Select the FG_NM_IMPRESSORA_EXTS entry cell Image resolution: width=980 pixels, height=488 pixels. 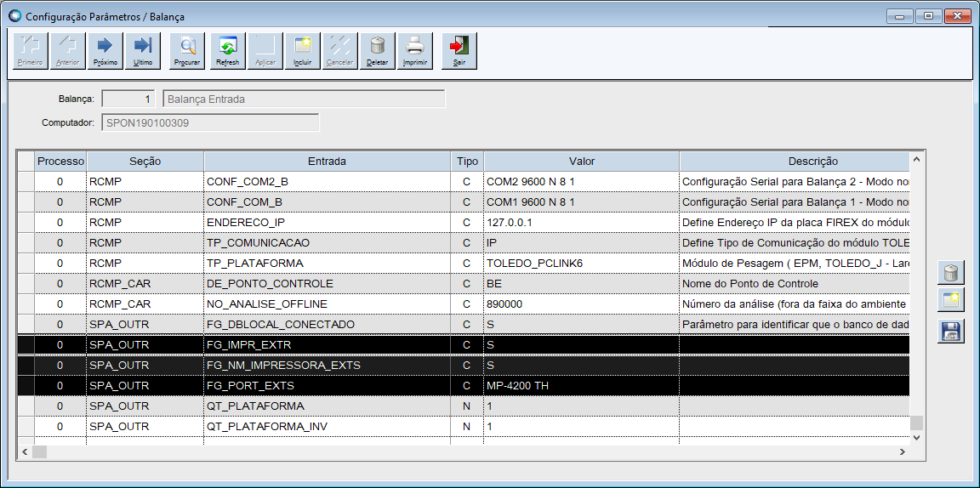pos(327,365)
